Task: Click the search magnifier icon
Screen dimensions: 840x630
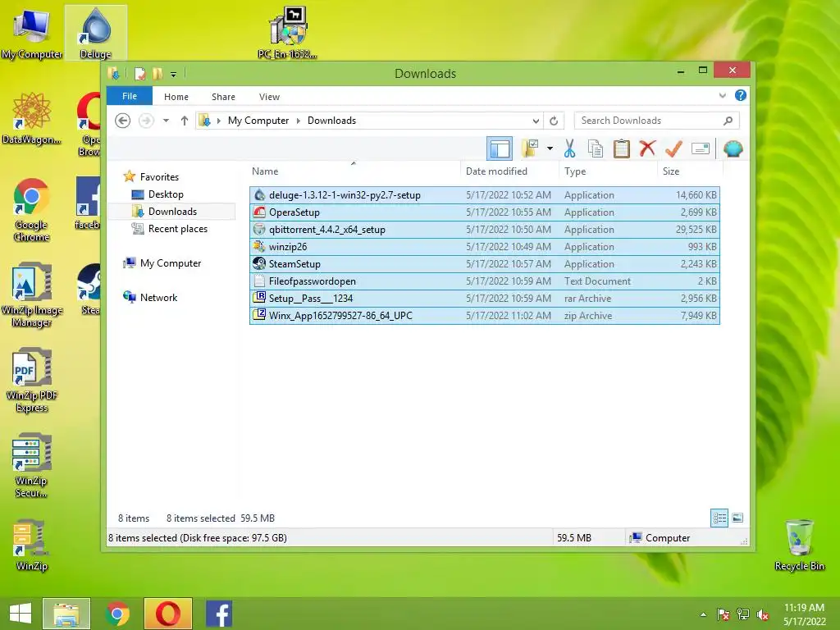Action: [728, 121]
